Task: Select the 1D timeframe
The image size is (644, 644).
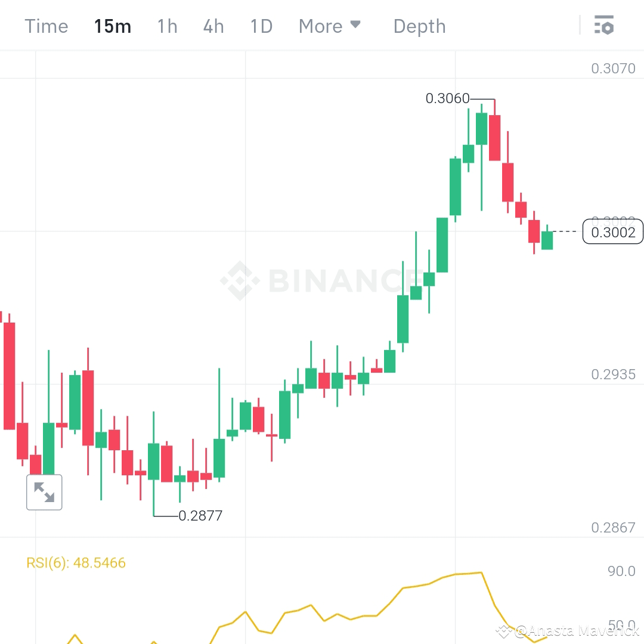Action: coord(261,26)
